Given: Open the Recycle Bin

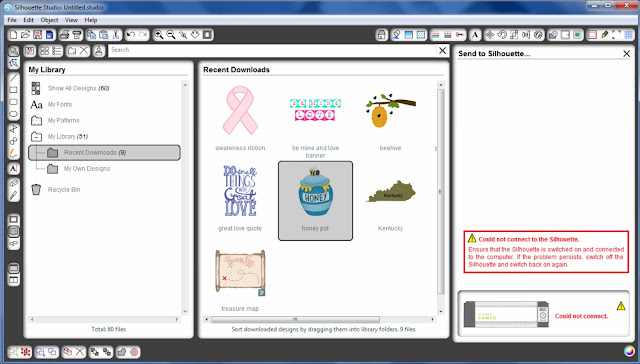Looking at the screenshot, I should pos(64,190).
